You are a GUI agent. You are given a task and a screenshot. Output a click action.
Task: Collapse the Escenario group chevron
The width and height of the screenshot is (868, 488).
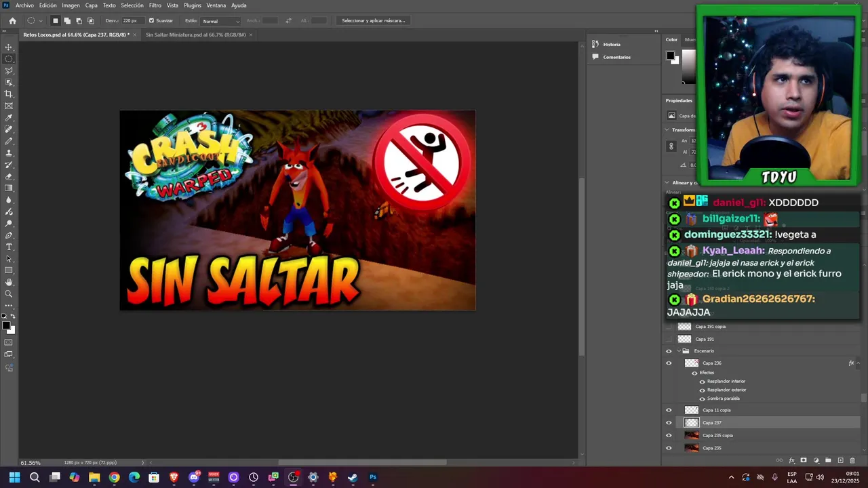coord(679,351)
